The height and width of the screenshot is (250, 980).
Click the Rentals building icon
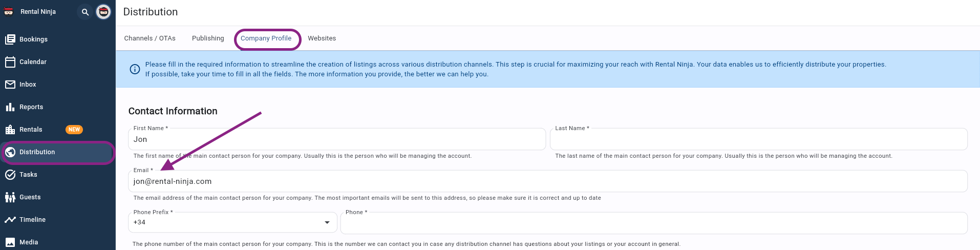(10, 130)
